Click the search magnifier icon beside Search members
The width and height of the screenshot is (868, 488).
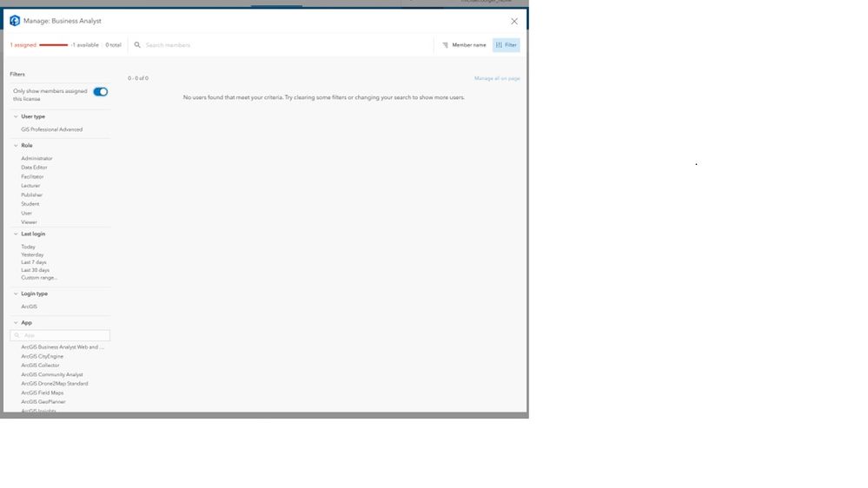[x=137, y=45]
